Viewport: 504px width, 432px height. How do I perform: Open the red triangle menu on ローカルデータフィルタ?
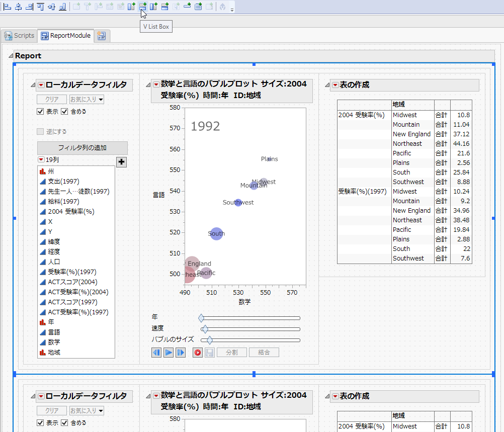pos(41,85)
